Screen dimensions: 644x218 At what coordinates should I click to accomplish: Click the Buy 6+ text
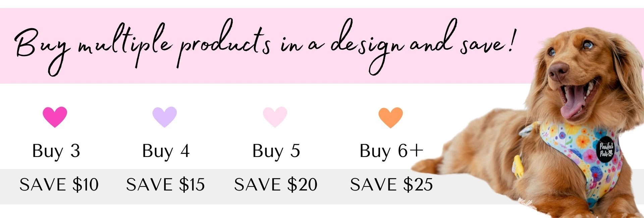tap(391, 151)
